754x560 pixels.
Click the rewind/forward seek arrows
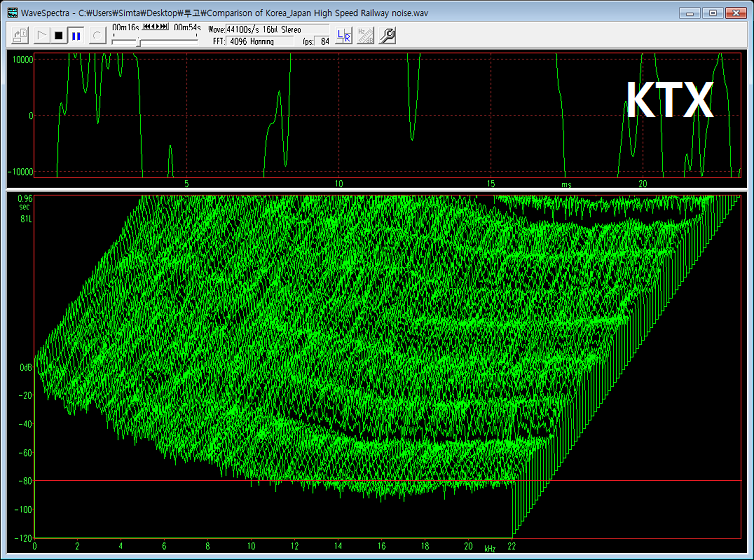tap(156, 28)
